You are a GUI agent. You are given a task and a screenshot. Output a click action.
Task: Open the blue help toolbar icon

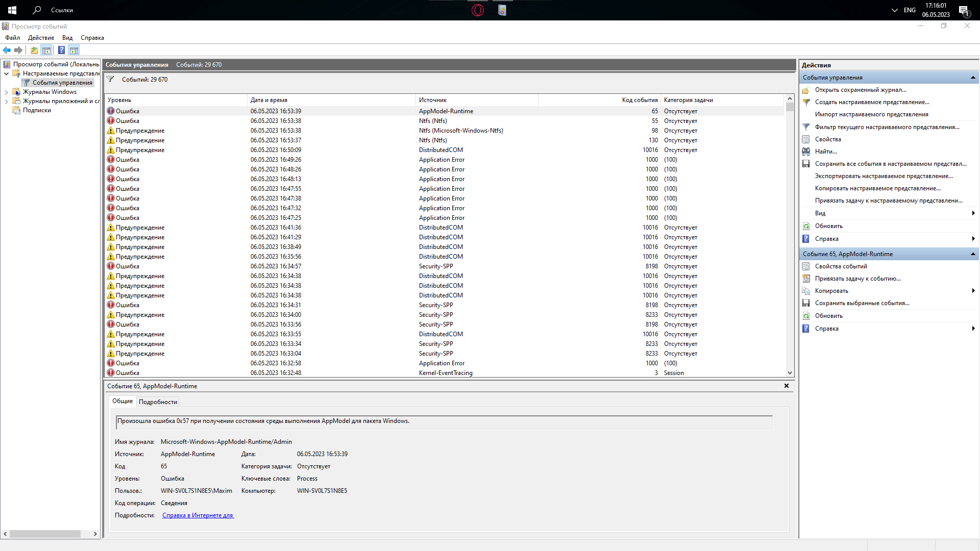point(61,50)
